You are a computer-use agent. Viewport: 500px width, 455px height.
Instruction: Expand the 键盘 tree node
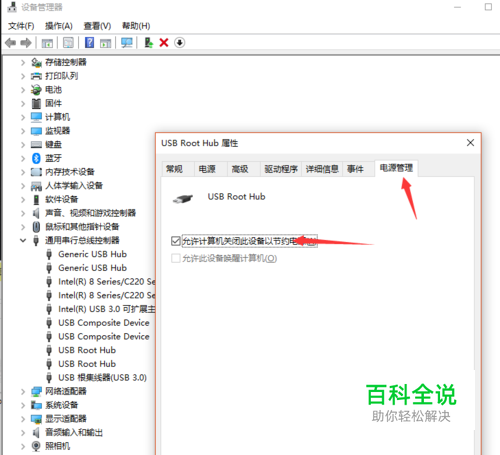pos(23,144)
